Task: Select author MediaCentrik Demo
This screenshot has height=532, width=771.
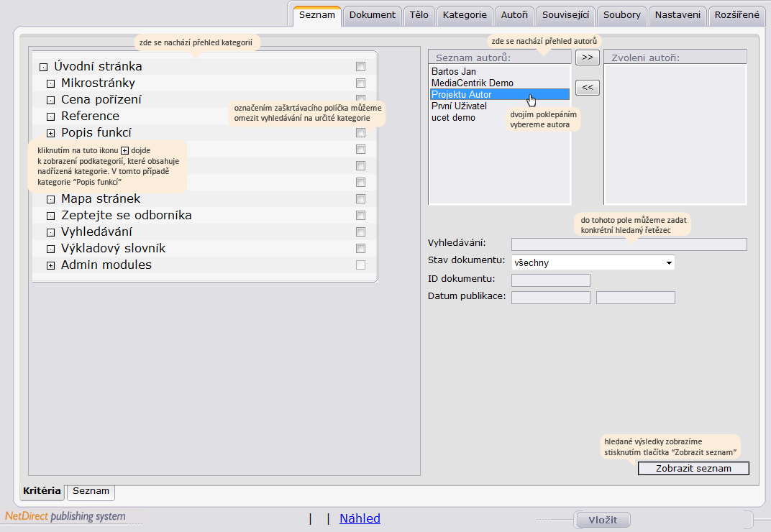Action: (500, 83)
